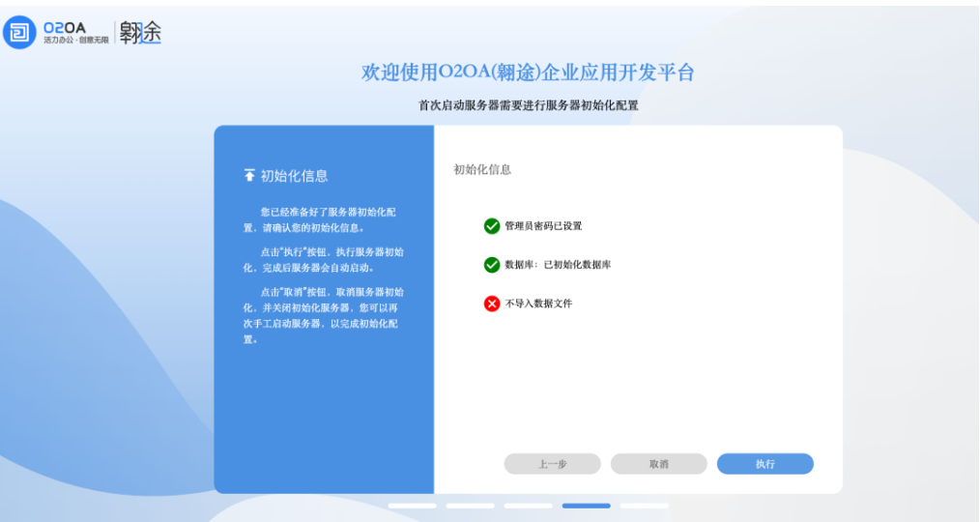Click the paragraph starting 您已经准备好了服务器初始化配置
Image resolution: width=980 pixels, height=522 pixels.
319,219
